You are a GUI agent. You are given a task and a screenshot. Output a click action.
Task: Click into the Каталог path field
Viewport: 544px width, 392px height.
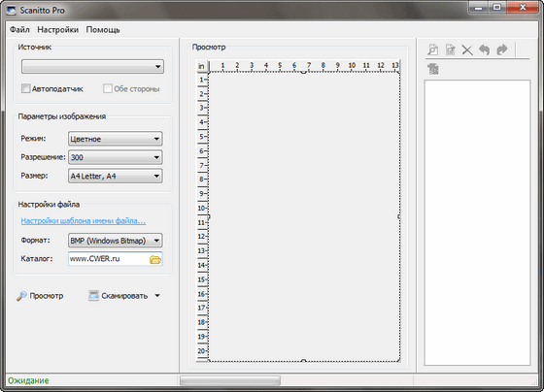pyautogui.click(x=109, y=259)
